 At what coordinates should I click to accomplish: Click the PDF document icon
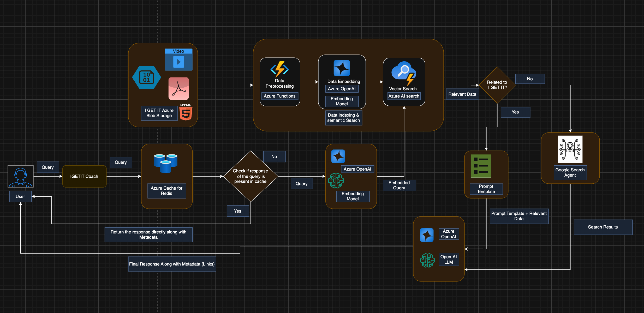178,88
